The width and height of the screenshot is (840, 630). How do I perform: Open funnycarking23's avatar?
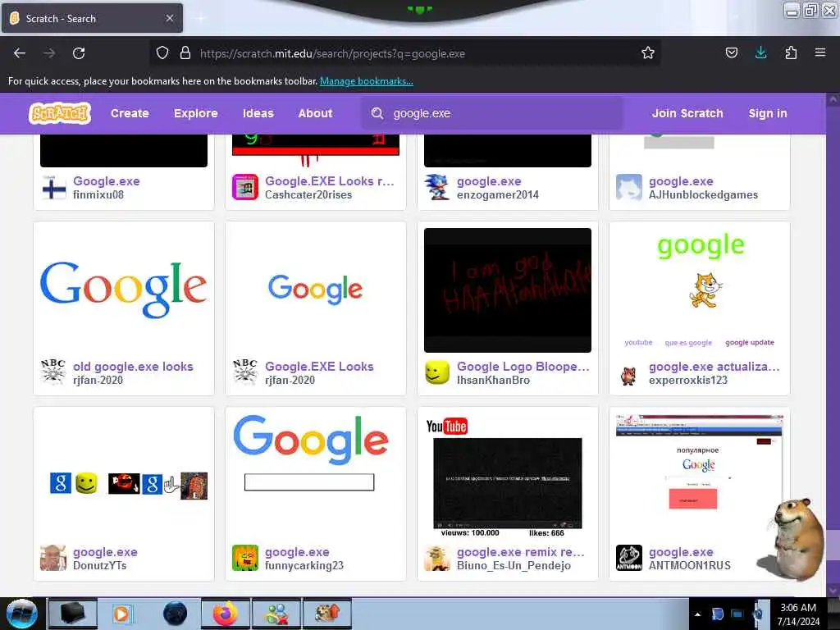click(244, 558)
